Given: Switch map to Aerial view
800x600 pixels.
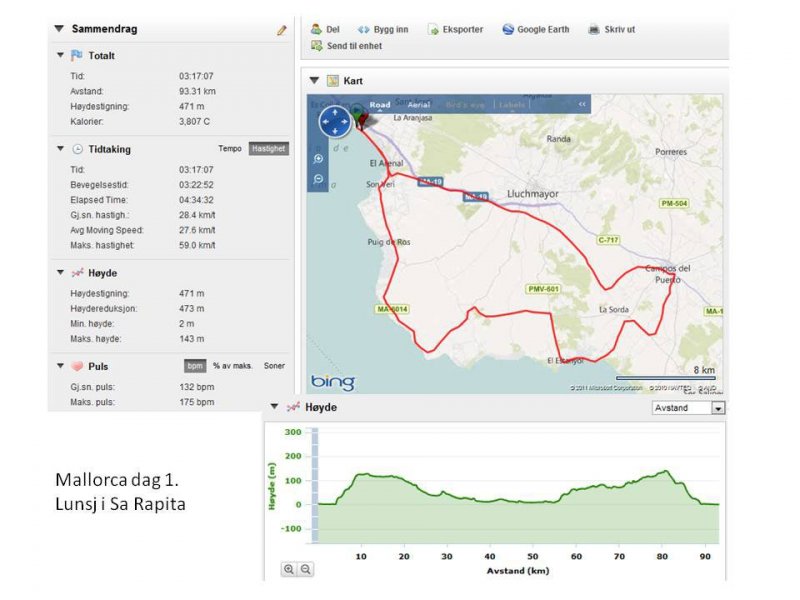Looking at the screenshot, I should coord(418,104).
